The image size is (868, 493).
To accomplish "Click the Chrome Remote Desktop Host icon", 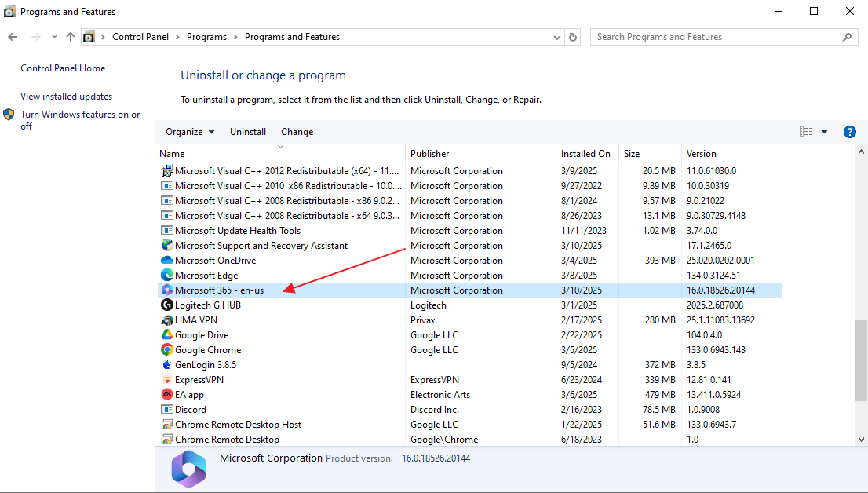I will tap(166, 425).
